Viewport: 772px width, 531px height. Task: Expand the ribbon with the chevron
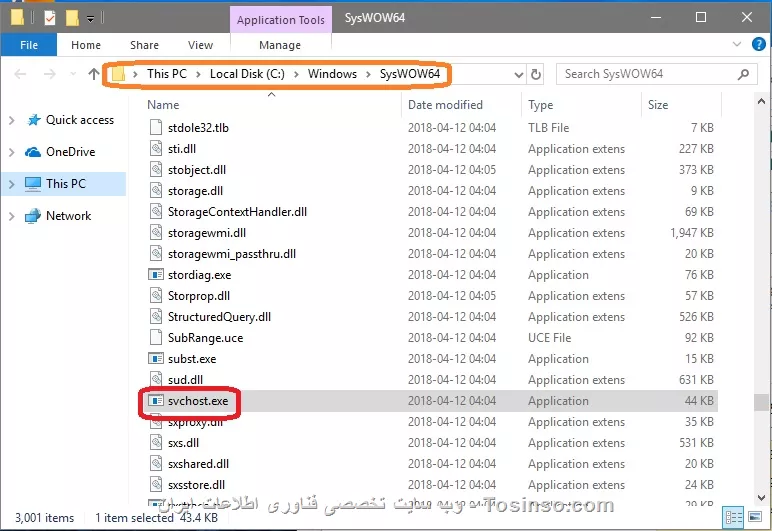[737, 44]
